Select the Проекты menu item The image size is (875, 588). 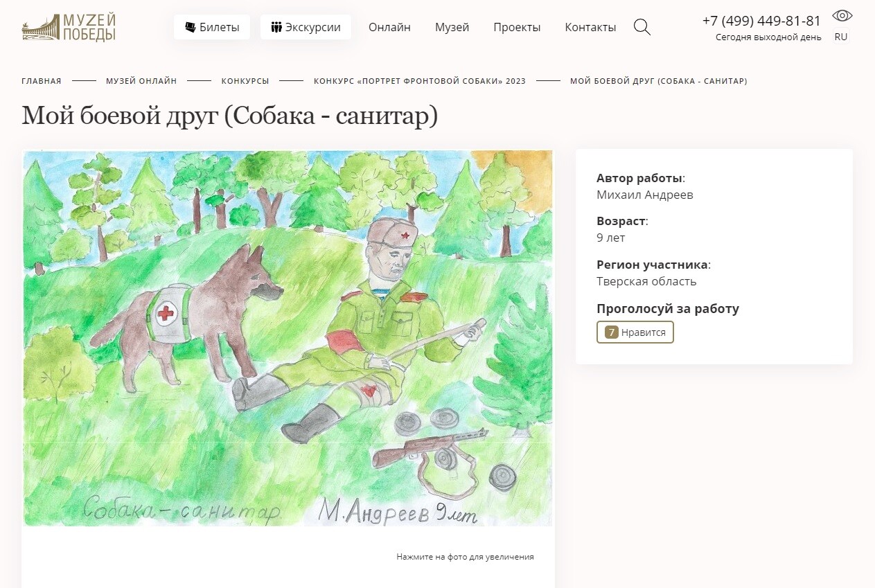(517, 27)
